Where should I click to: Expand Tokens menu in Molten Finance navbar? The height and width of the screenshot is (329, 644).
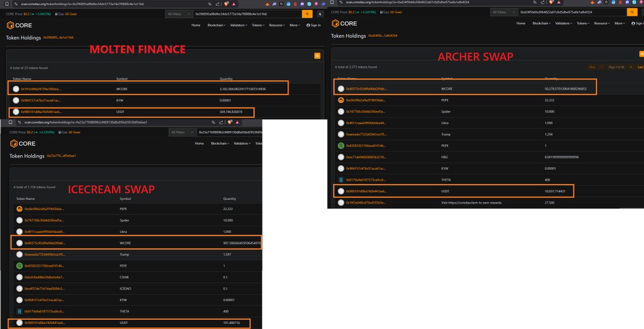coord(258,25)
